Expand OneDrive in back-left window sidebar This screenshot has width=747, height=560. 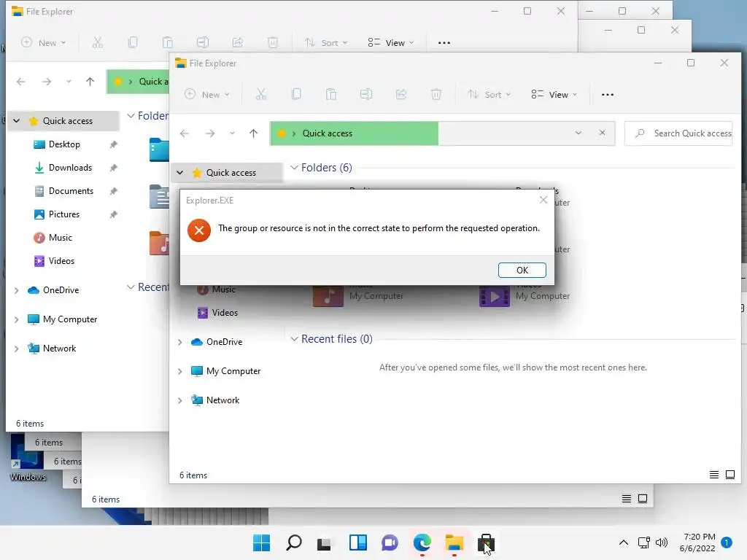(x=17, y=290)
